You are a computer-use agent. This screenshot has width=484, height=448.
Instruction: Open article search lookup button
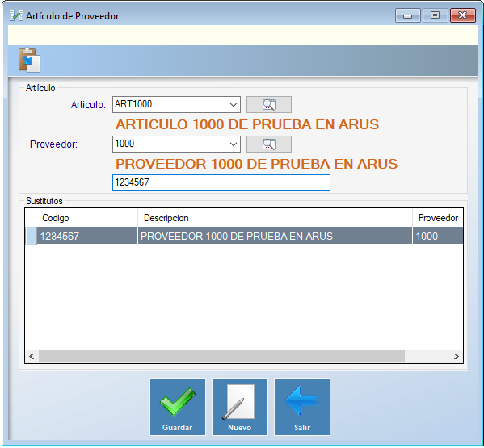click(x=268, y=104)
